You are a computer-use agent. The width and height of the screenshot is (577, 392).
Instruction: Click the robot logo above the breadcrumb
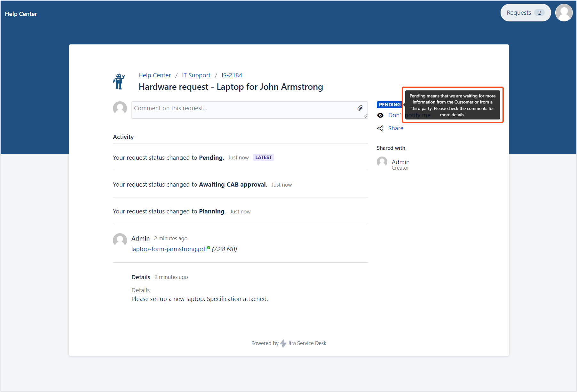[x=119, y=81]
